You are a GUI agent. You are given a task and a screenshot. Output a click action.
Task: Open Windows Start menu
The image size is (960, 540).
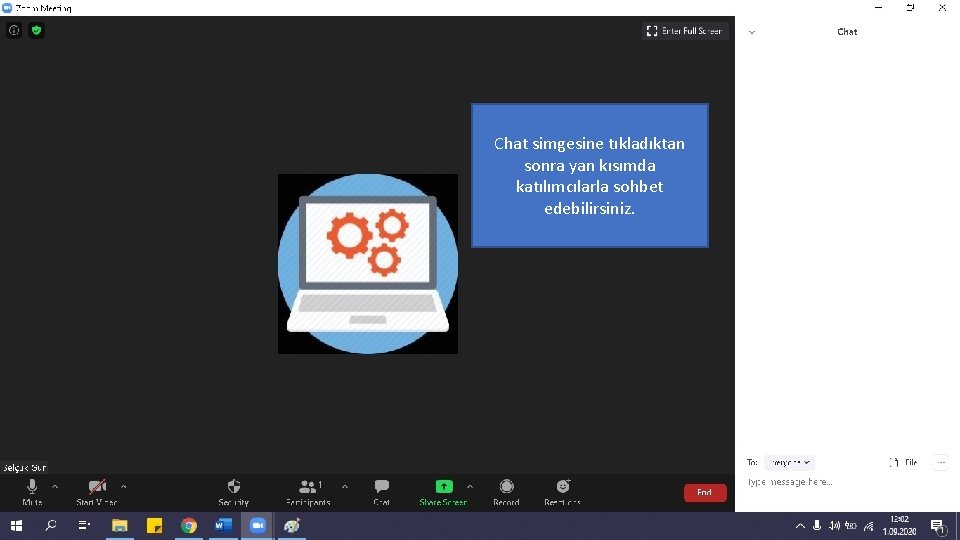pos(17,526)
